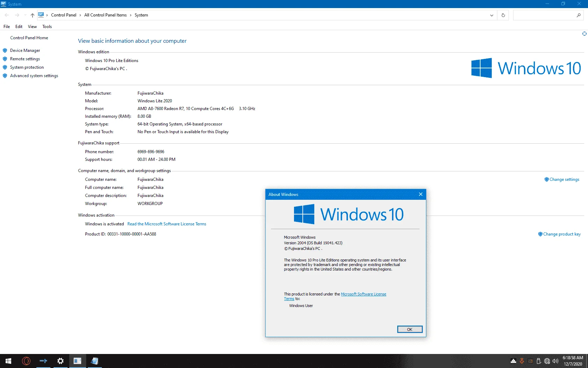
Task: Open System protection link
Action: tap(27, 67)
